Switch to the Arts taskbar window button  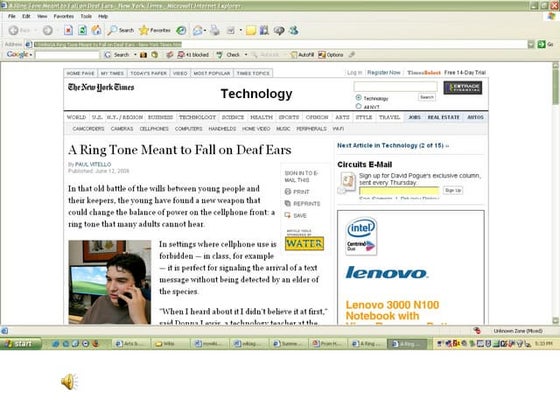(x=130, y=344)
